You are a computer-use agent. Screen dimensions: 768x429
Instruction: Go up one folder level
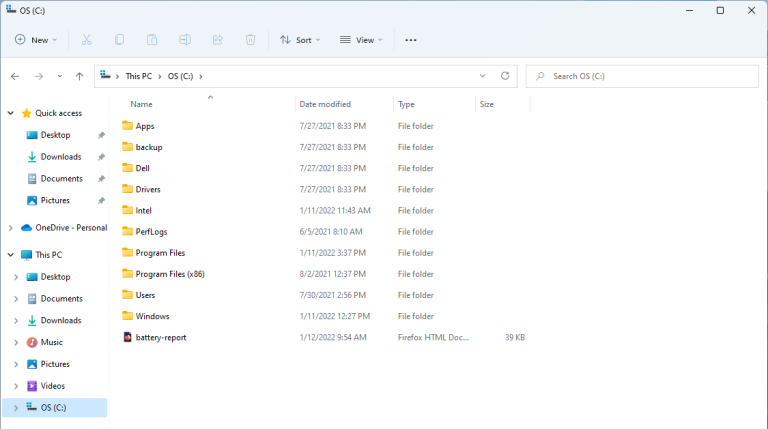coord(79,76)
